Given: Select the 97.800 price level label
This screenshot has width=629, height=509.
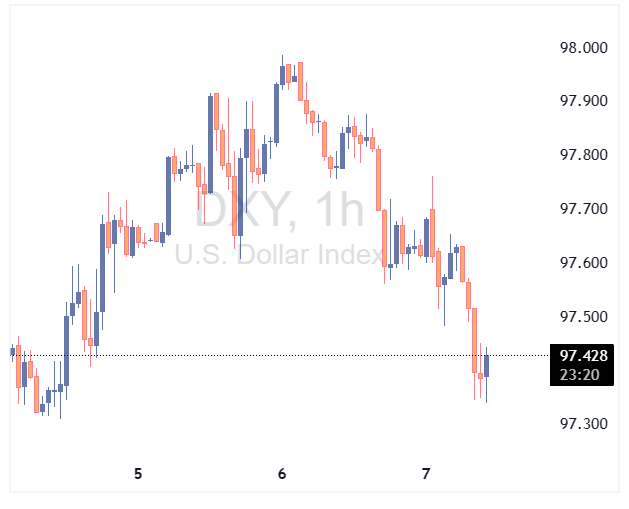Looking at the screenshot, I should tap(583, 155).
